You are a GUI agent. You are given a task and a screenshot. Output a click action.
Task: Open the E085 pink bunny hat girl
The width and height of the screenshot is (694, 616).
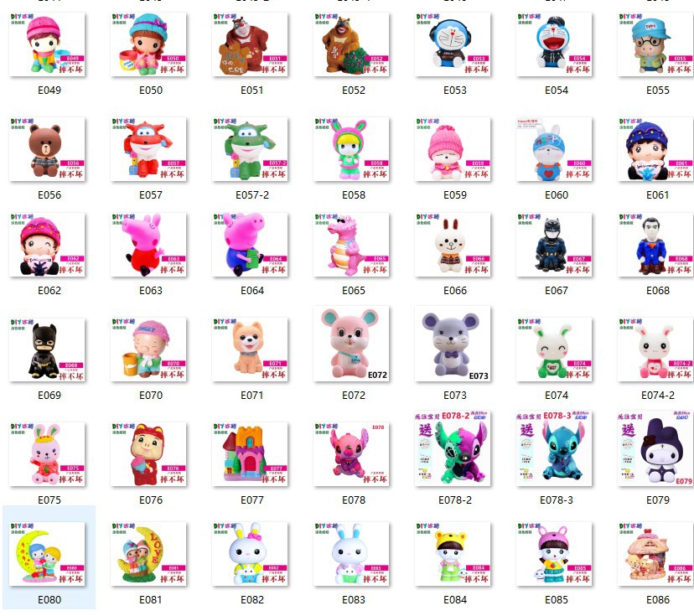554,554
